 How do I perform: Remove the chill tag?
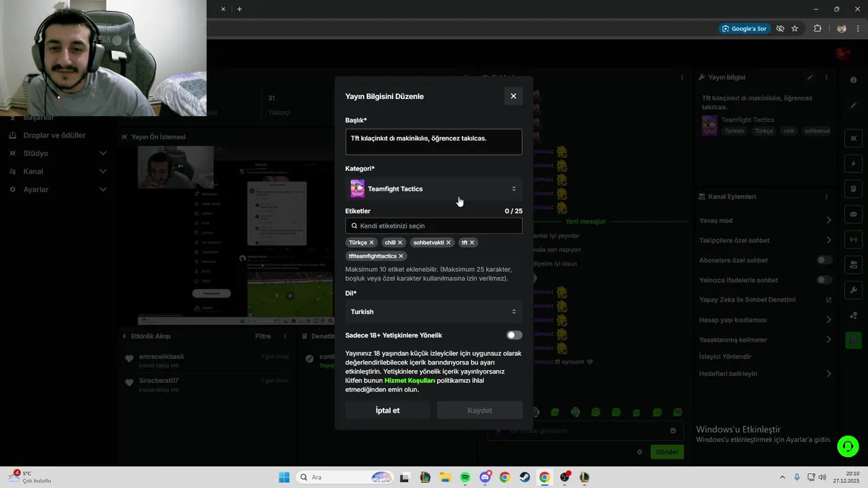[400, 243]
